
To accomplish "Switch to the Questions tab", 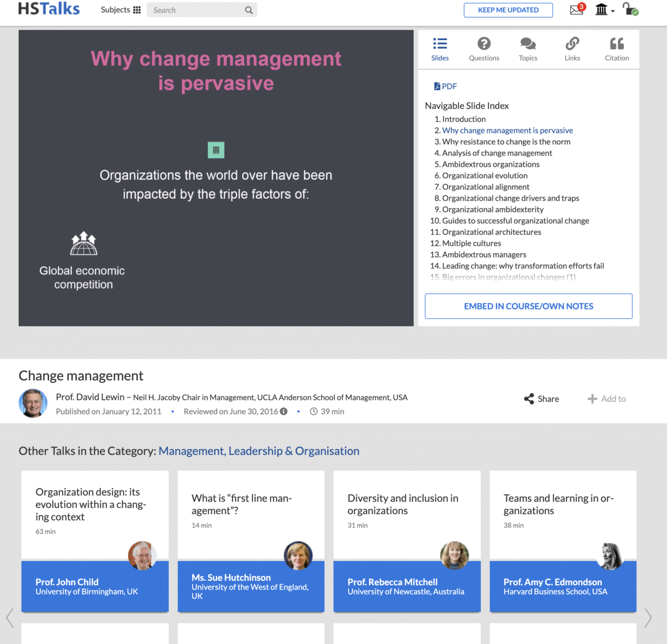I will [484, 49].
